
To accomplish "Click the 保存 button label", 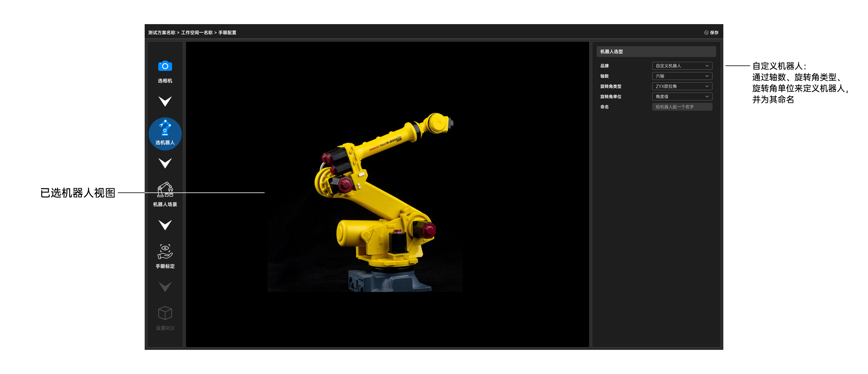I will 714,33.
